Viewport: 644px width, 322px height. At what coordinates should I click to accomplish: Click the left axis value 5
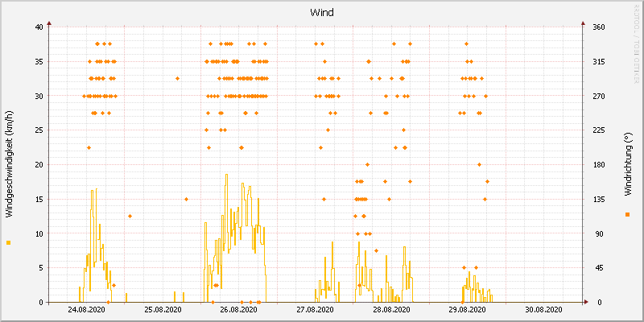click(x=41, y=268)
